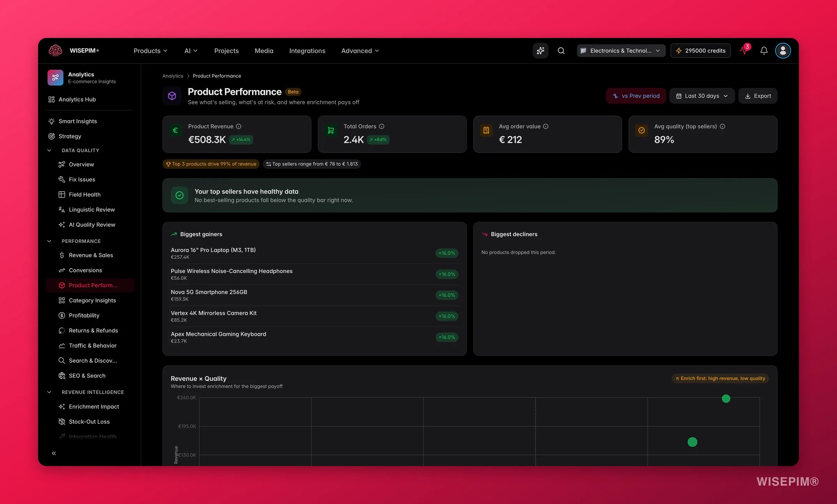Open the activity pulse icon with badge 3
This screenshot has height=504, width=837.
[745, 50]
